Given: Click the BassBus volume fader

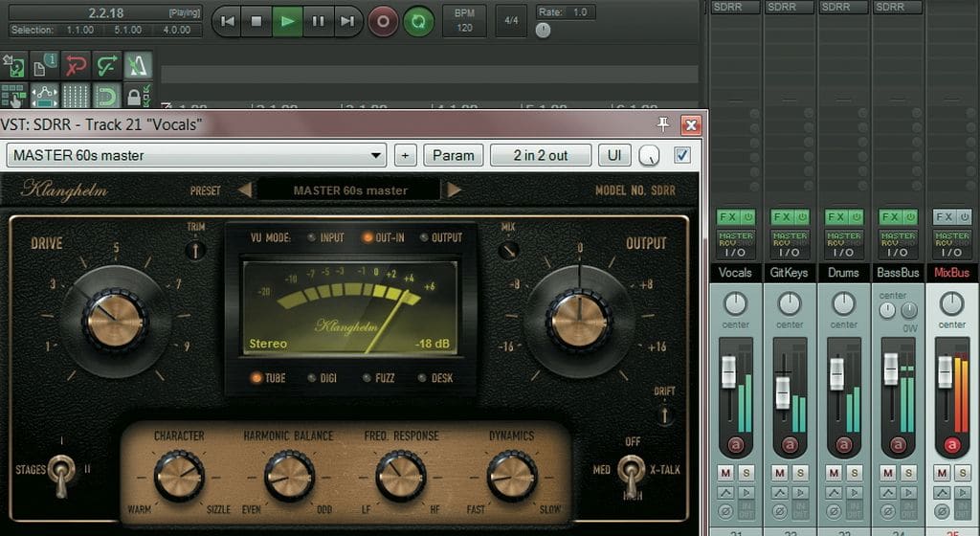Looking at the screenshot, I should 891,368.
